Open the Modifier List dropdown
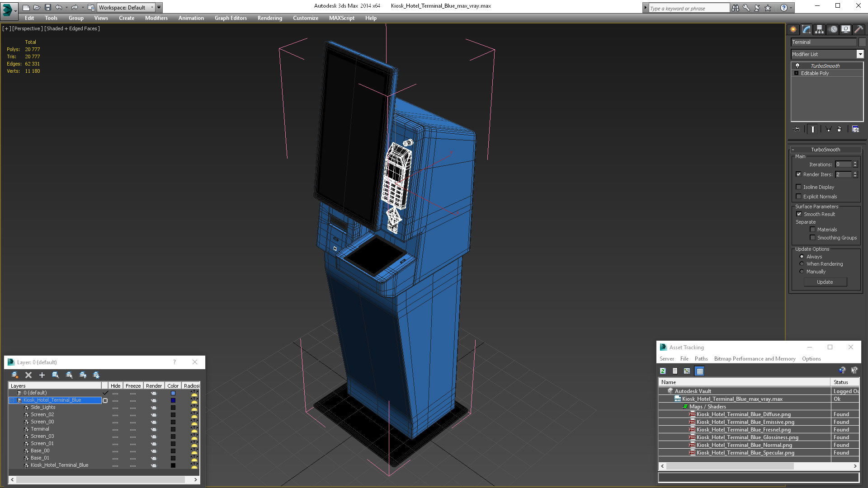This screenshot has width=868, height=488. click(860, 54)
